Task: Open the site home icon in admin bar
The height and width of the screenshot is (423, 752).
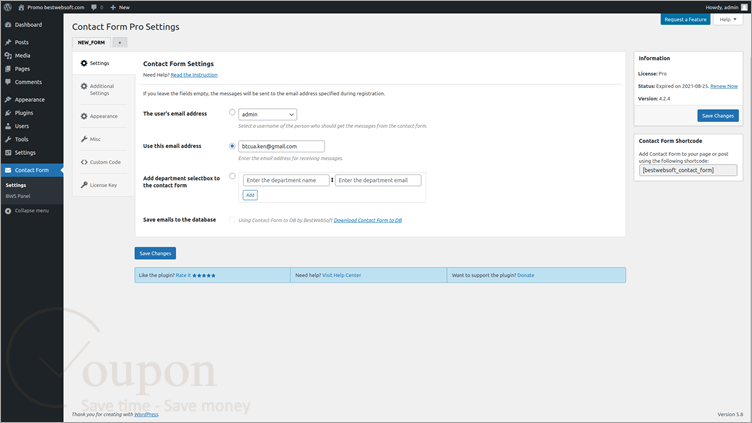Action: point(21,7)
